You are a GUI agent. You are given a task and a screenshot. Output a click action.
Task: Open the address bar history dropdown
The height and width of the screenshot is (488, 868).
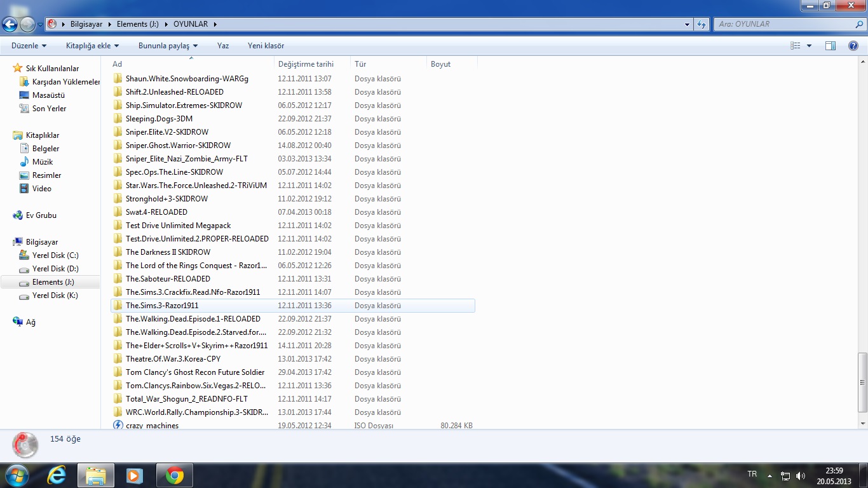[688, 24]
